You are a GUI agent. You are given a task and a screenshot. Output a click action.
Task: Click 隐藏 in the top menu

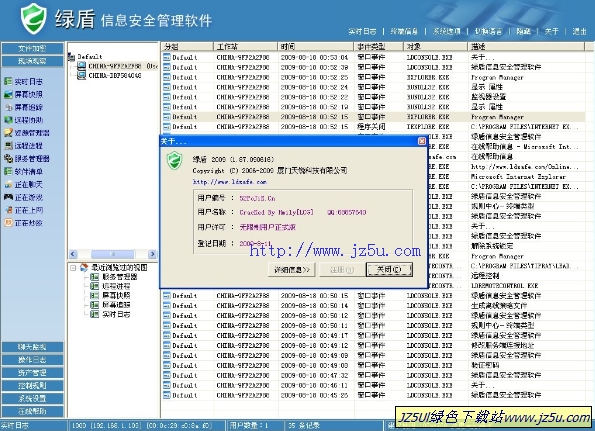[523, 31]
